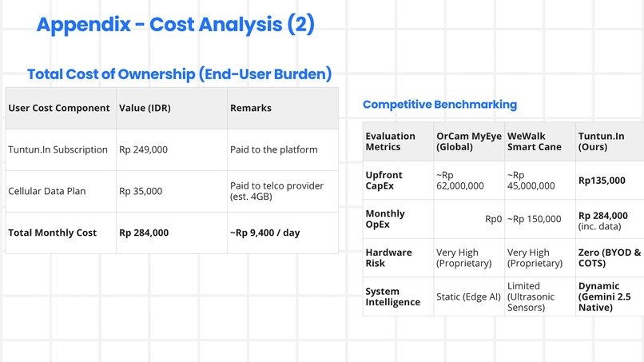Click the 'Tuntun.In (Ours)' column header
644x362 pixels.
610,141
